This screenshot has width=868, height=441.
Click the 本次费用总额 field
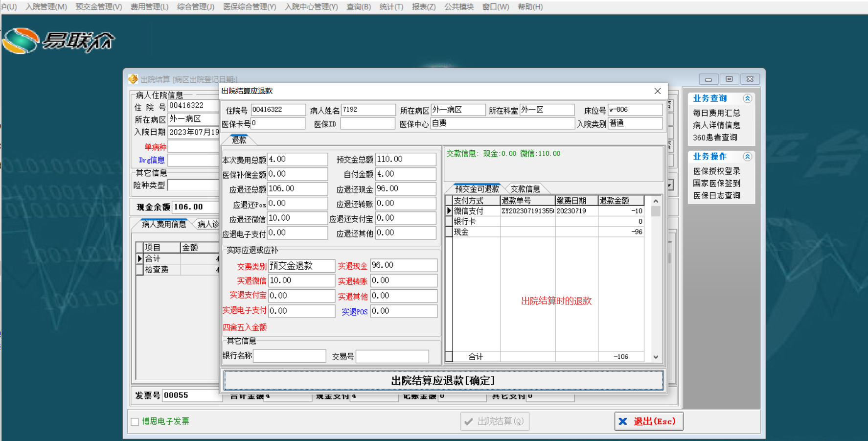[297, 160]
